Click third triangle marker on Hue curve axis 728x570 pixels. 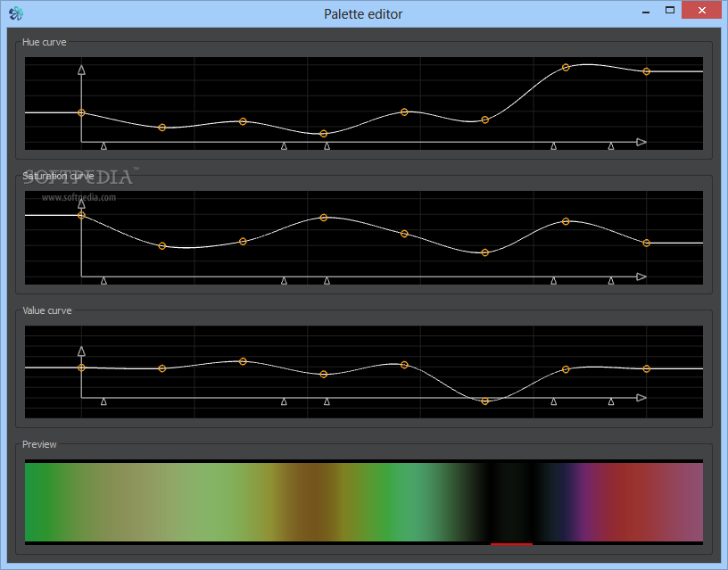tap(327, 146)
